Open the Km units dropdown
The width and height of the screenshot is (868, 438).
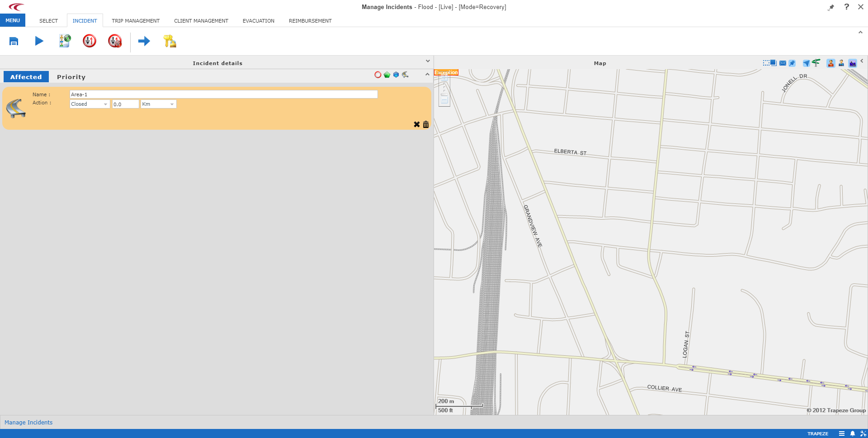click(158, 104)
